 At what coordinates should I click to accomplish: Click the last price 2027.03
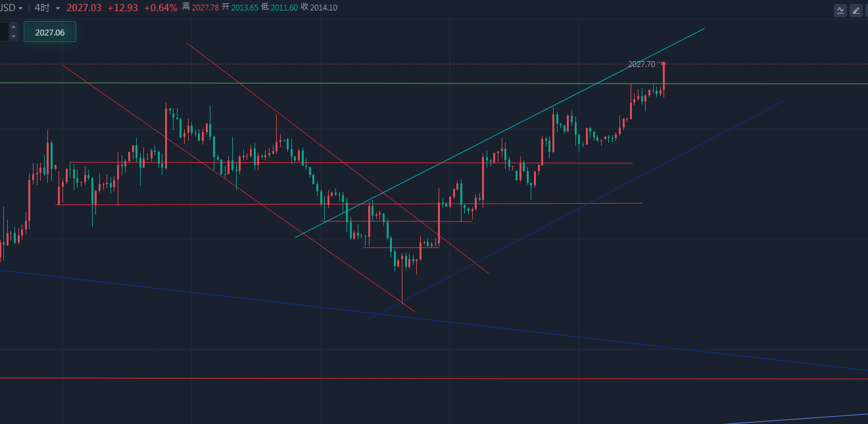click(84, 7)
